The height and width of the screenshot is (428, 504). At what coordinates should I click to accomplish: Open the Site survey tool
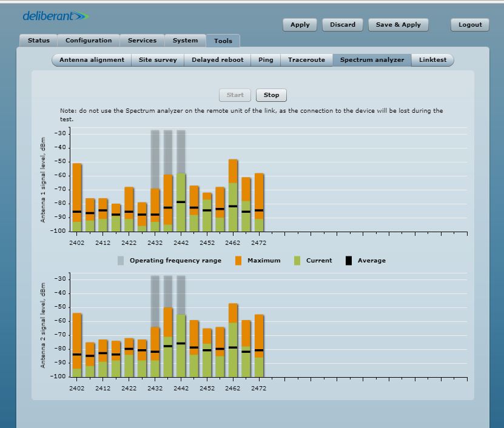click(158, 60)
